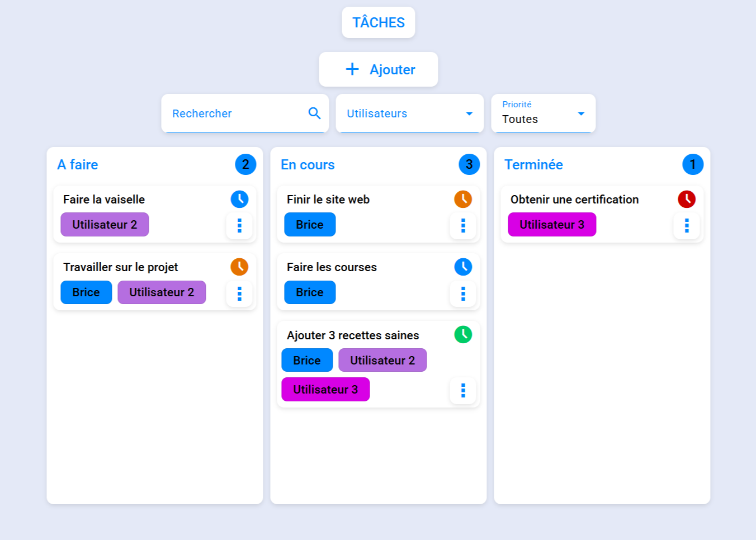Click the Rechercher search field

[235, 113]
